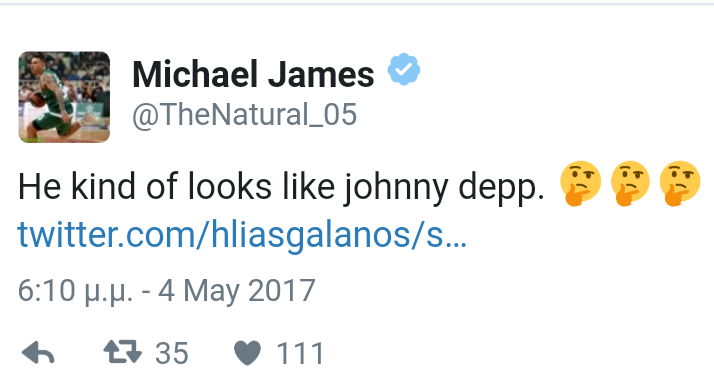The image size is (714, 375).
Task: Click the 6:10 μ.μ. time text
Action: point(75,291)
